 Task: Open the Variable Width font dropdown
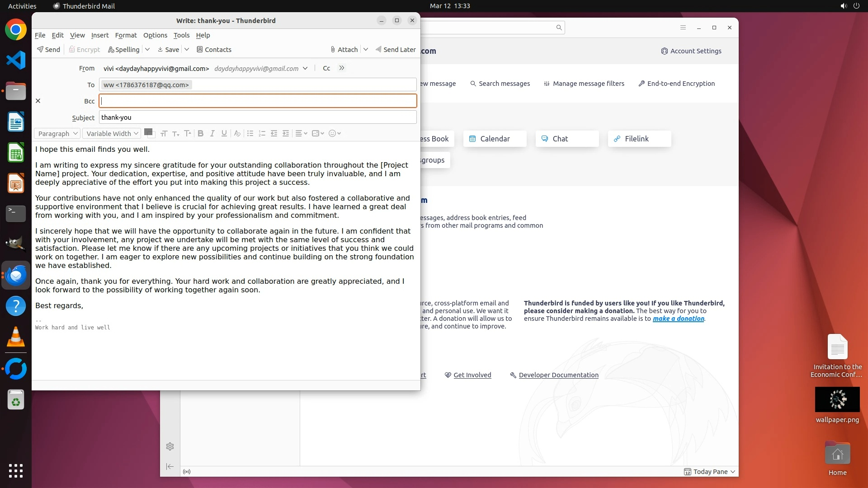point(112,134)
